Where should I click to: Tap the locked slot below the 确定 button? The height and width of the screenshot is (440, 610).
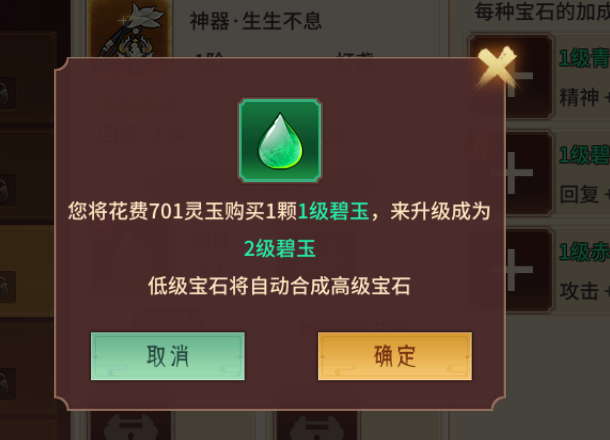click(x=317, y=426)
